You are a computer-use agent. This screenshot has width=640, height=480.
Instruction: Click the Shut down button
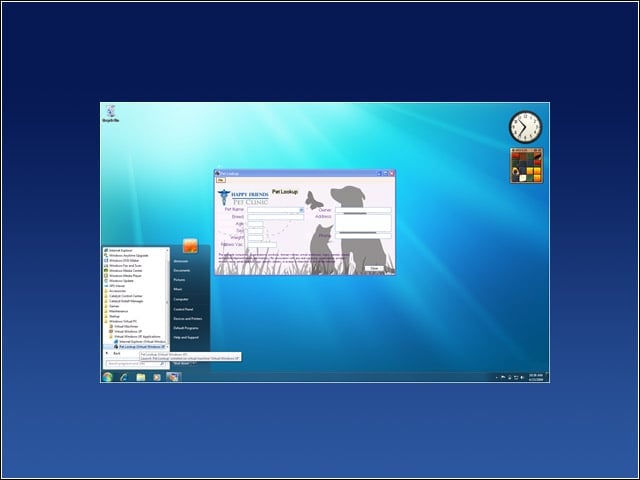(x=182, y=363)
